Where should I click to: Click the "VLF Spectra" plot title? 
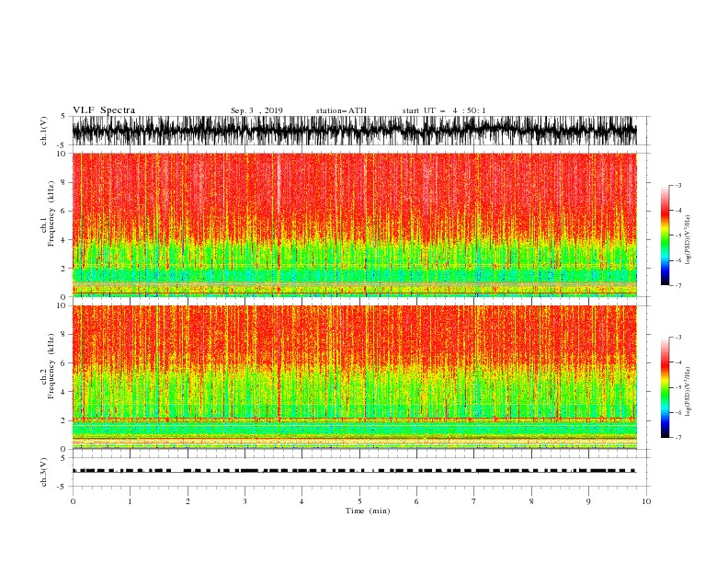tap(104, 110)
